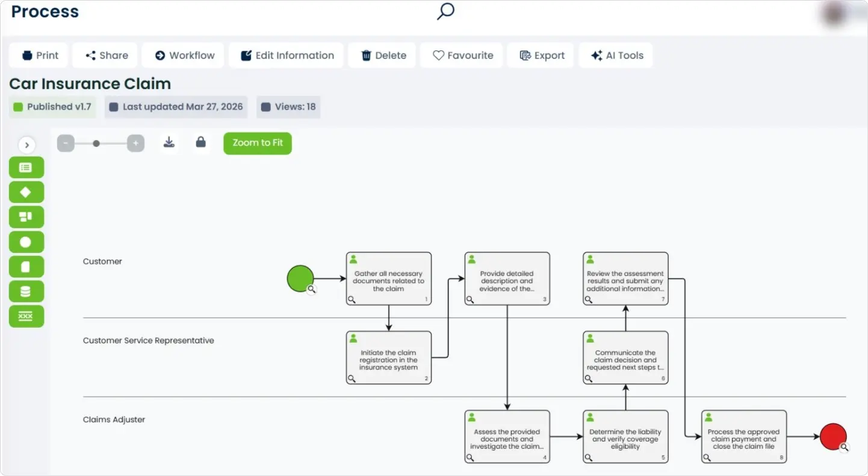Screen dimensions: 868x476
Task: Open the Workflow menu item
Action: point(184,55)
